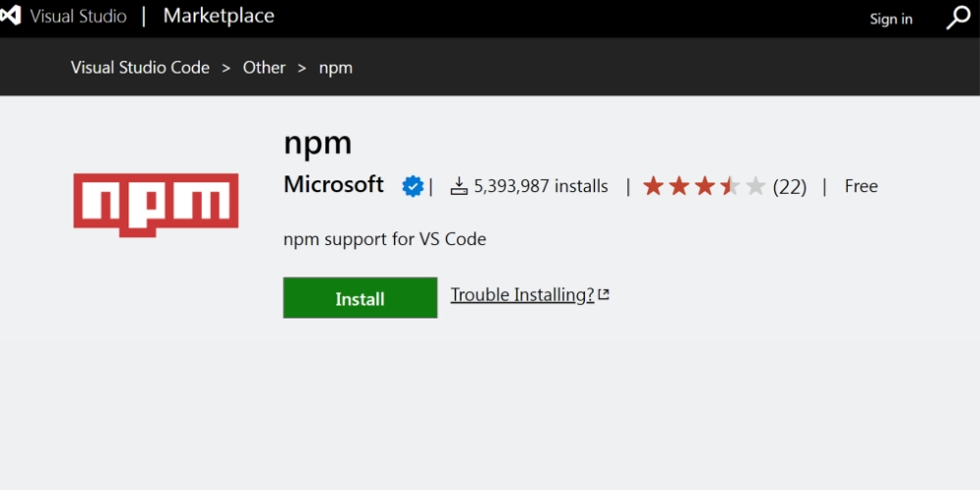The width and height of the screenshot is (980, 490).
Task: Open the Trouble Installing? link
Action: coord(522,294)
